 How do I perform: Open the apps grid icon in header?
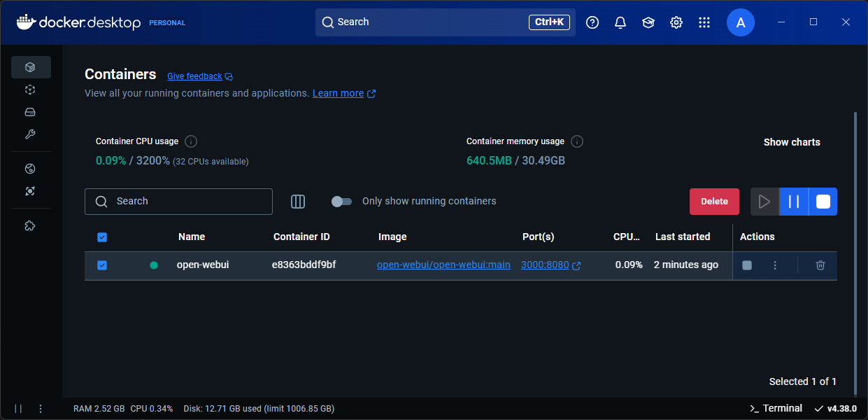click(704, 22)
